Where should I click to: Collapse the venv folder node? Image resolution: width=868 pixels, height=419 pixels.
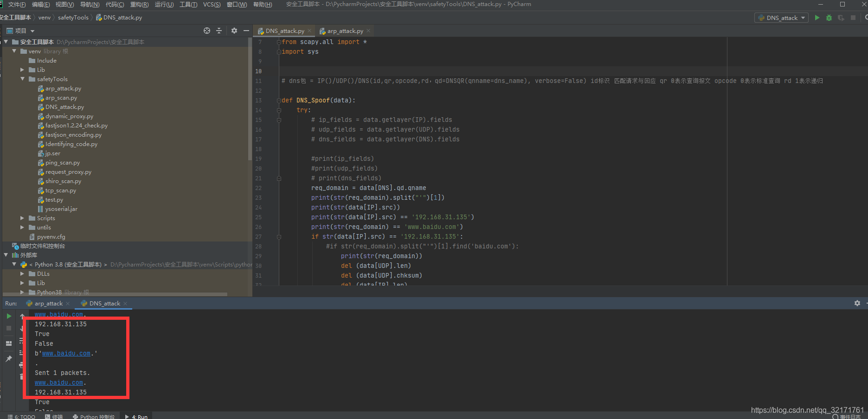coord(14,51)
